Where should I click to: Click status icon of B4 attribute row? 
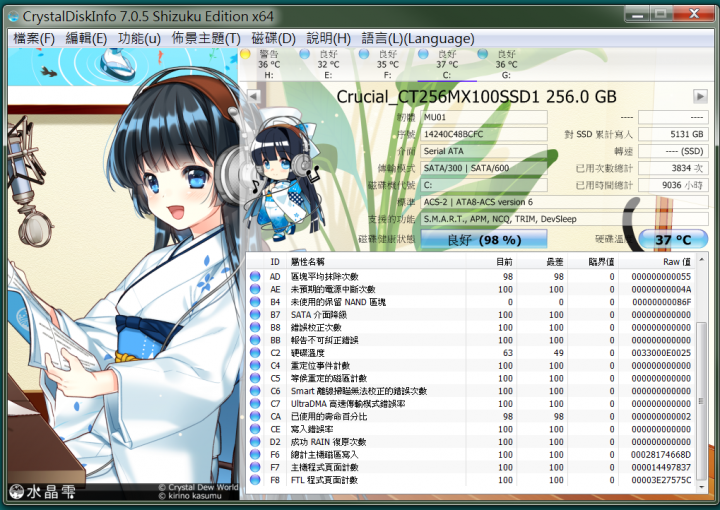tap(255, 302)
